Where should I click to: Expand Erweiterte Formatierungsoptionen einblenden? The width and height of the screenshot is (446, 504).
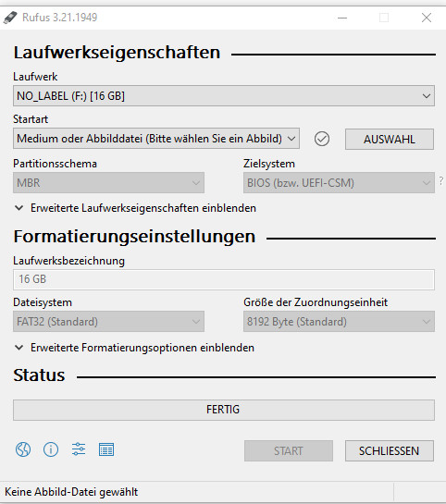[134, 348]
